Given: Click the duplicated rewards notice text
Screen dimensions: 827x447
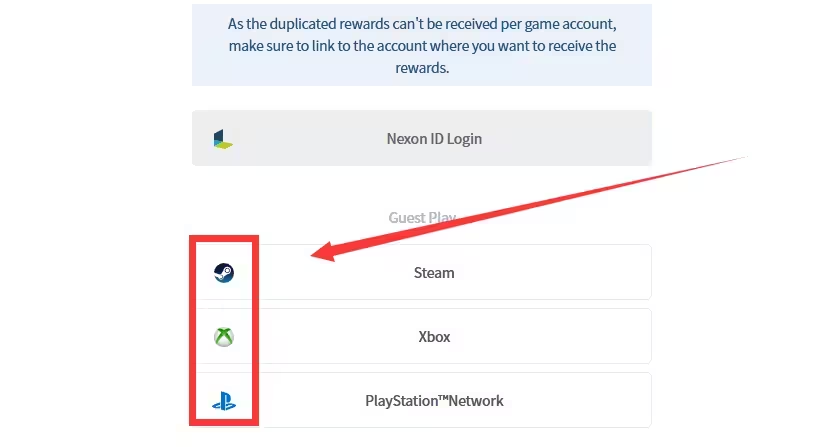Looking at the screenshot, I should point(422,46).
